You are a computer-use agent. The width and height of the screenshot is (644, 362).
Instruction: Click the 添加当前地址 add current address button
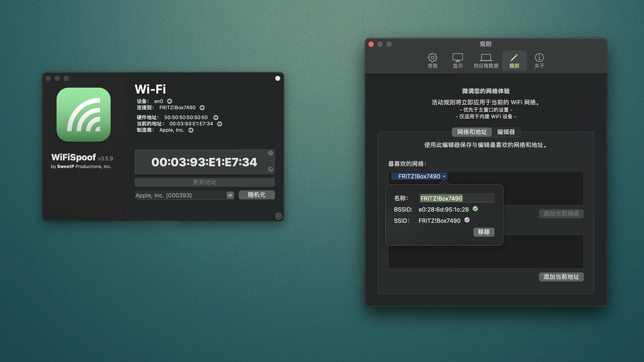561,277
